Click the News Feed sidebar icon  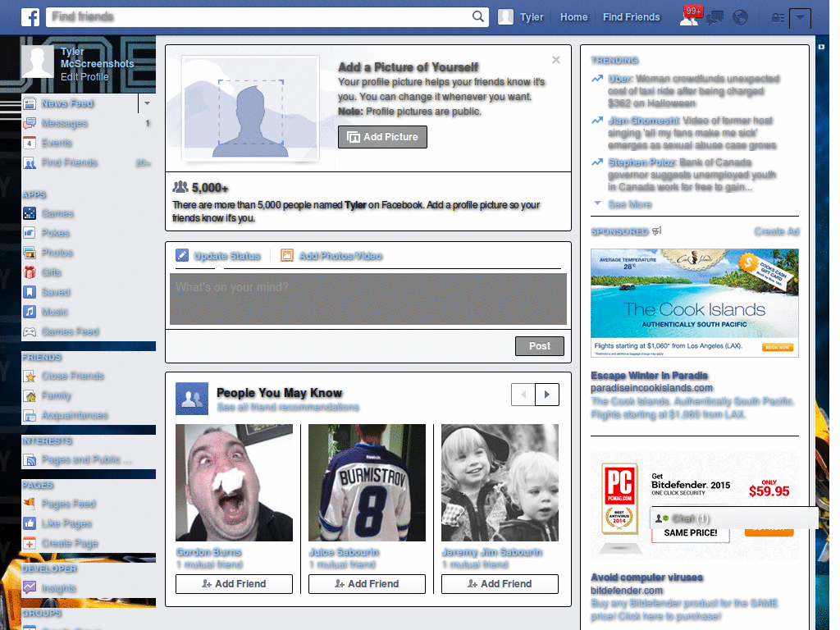click(30, 103)
